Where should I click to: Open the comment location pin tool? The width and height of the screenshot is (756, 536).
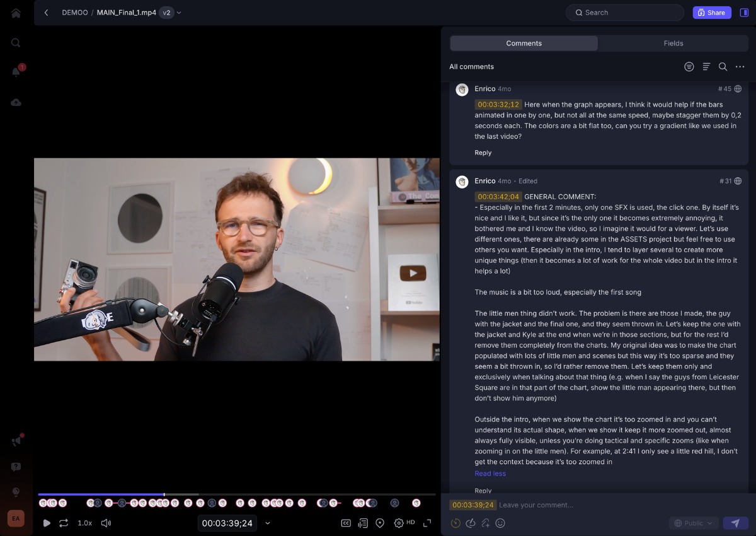tap(380, 523)
